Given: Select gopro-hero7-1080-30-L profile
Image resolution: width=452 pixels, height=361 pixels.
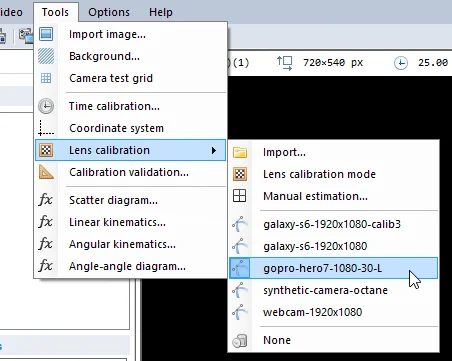Looking at the screenshot, I should point(334,268).
